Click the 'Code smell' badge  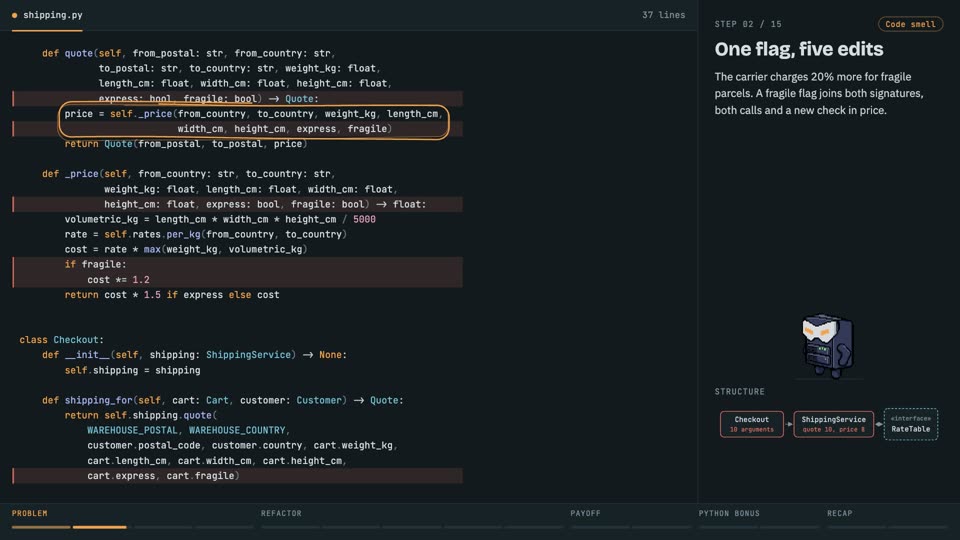tap(910, 24)
